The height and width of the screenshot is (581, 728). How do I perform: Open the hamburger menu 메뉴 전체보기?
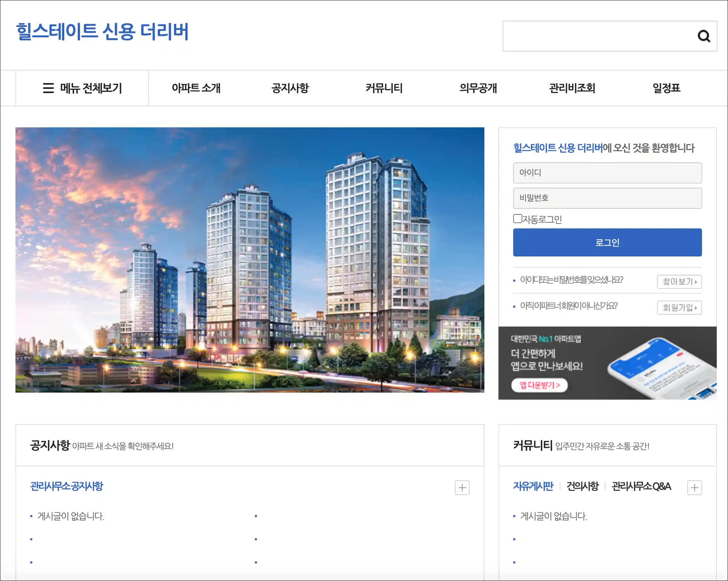[x=82, y=88]
